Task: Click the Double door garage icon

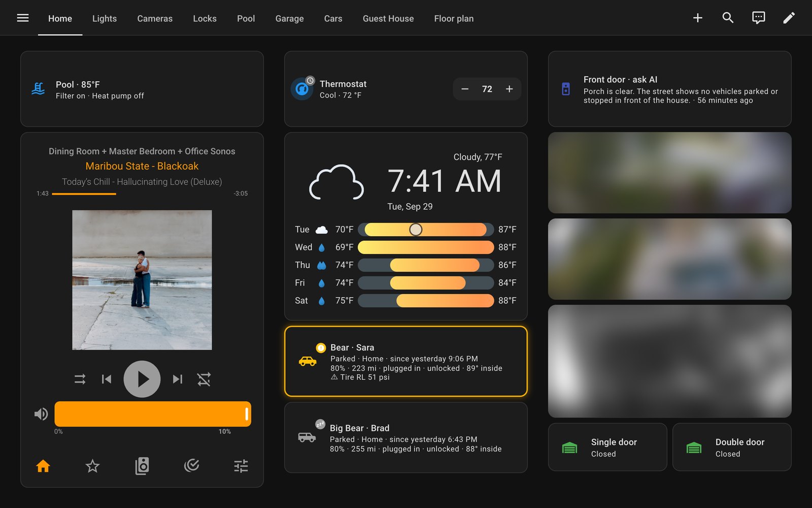Action: click(x=694, y=448)
